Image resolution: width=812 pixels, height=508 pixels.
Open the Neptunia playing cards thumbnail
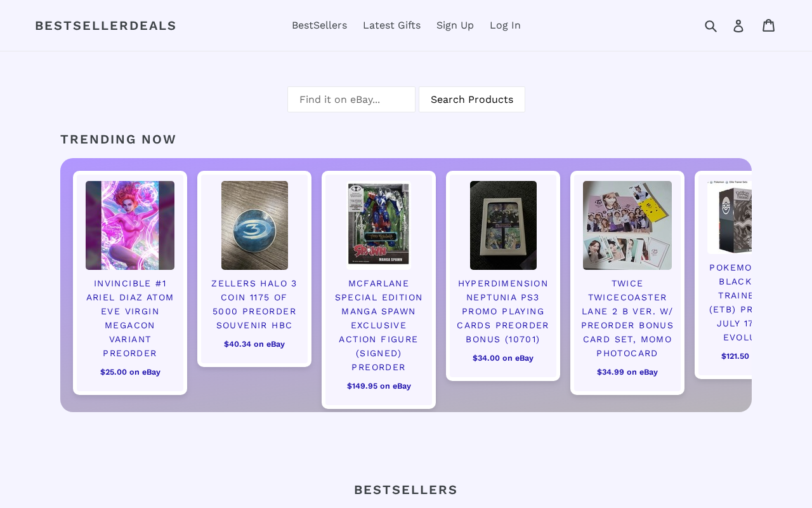click(503, 225)
